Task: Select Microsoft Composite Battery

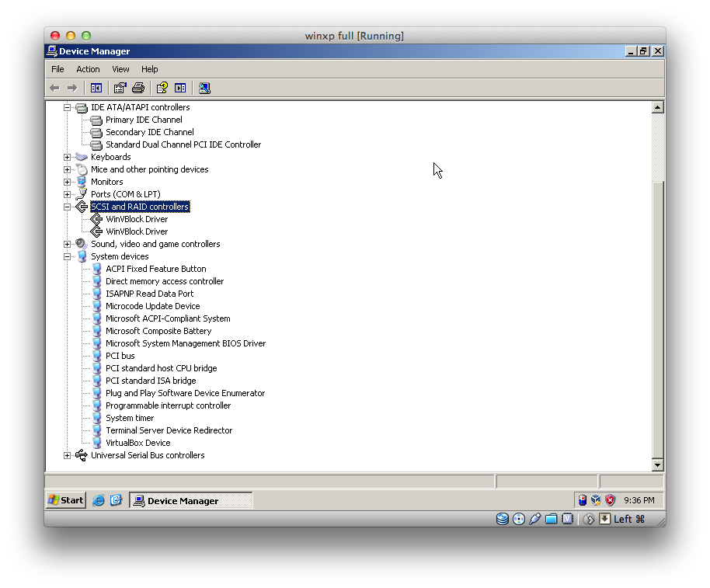Action: [x=158, y=332]
